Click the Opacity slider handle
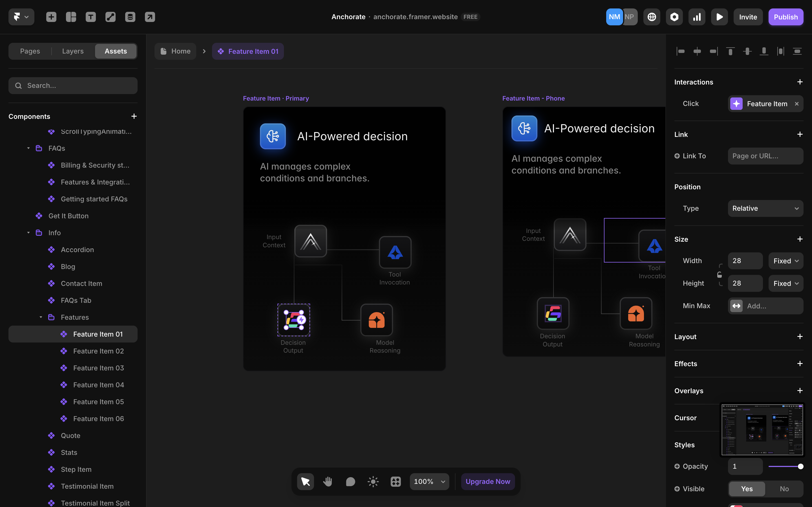The height and width of the screenshot is (507, 812). tap(801, 466)
